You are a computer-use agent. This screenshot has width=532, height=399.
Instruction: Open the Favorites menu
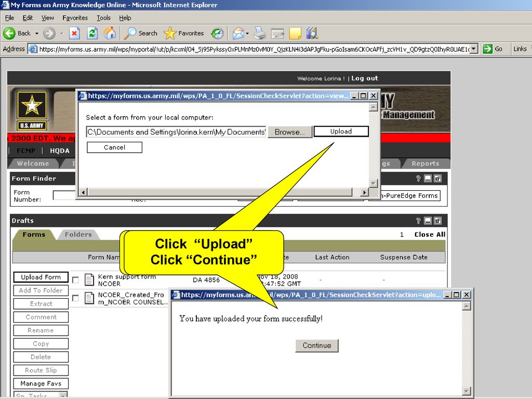(x=75, y=18)
